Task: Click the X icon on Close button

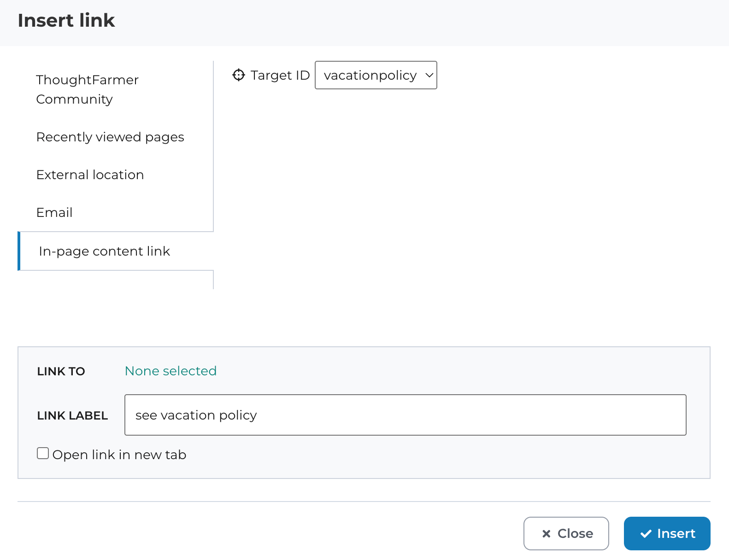Action: [x=546, y=534]
